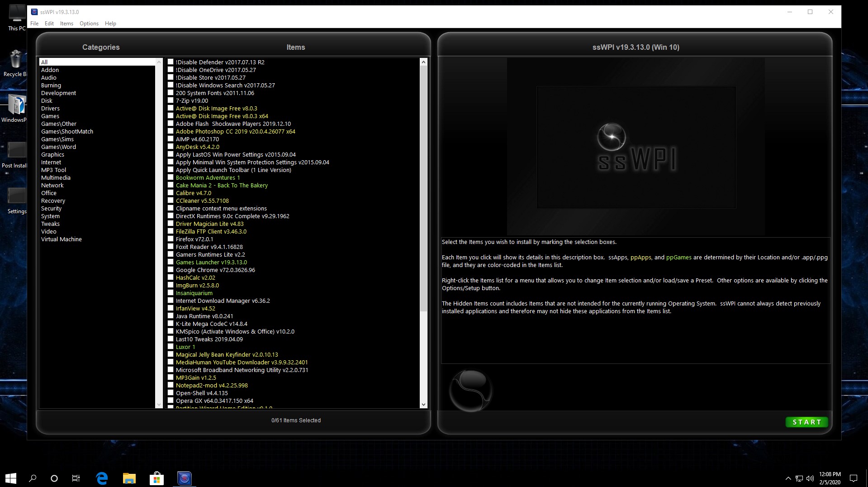Select the Audio category
Viewport: 868px width, 487px height.
click(49, 77)
